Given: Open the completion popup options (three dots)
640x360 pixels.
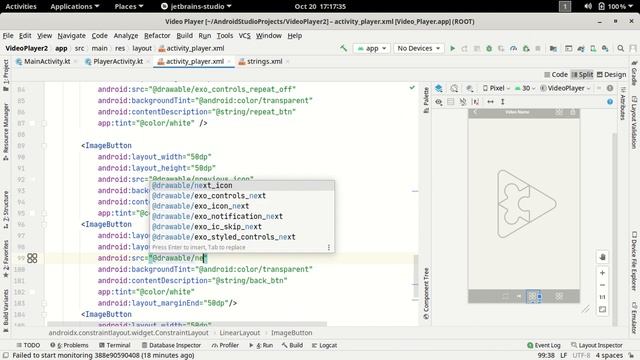Looking at the screenshot, I should pos(329,247).
